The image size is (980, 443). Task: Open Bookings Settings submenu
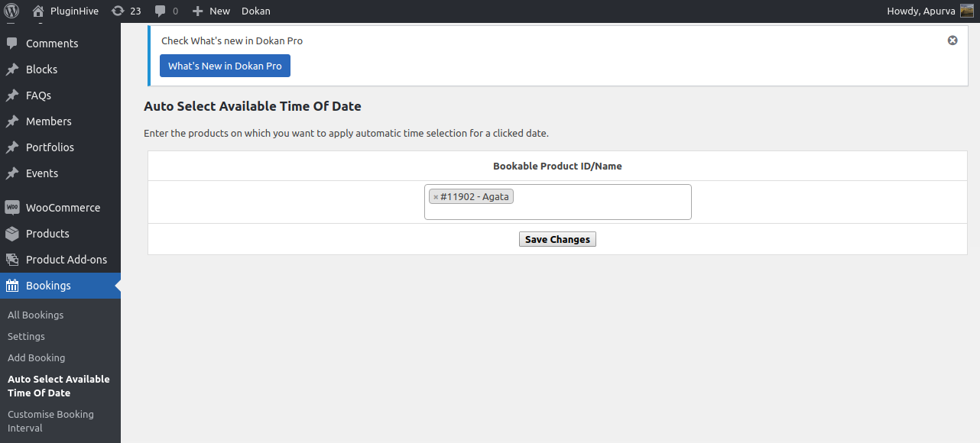26,336
